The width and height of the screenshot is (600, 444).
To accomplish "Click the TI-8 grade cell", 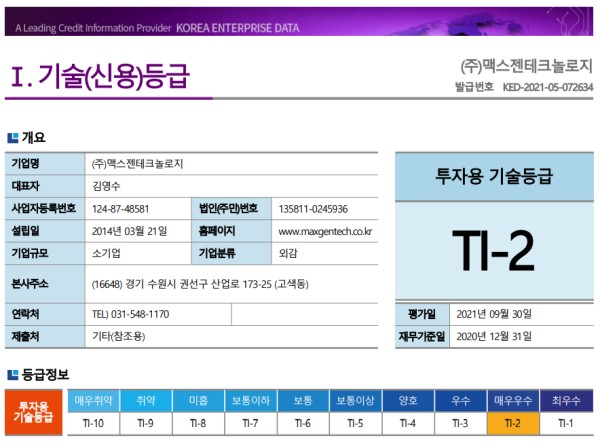I will 198,424.
